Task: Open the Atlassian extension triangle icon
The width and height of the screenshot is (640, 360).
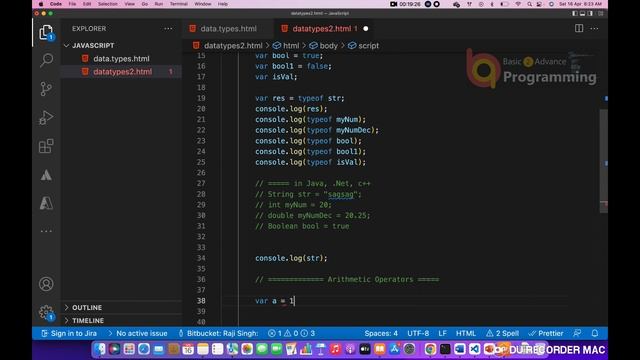Action: pos(46,175)
